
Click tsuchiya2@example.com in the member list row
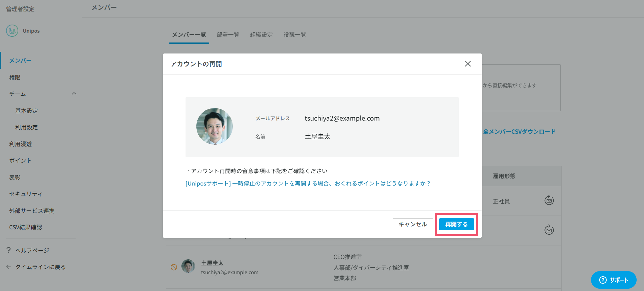229,272
